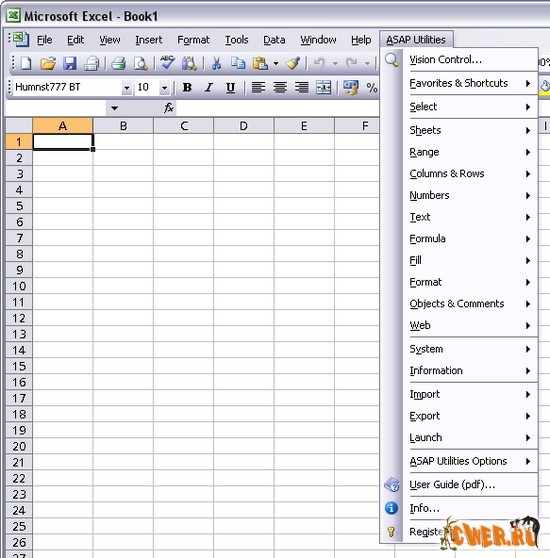550x558 pixels.
Task: Click the Excel workbook icon left of File
Action: pos(21,39)
